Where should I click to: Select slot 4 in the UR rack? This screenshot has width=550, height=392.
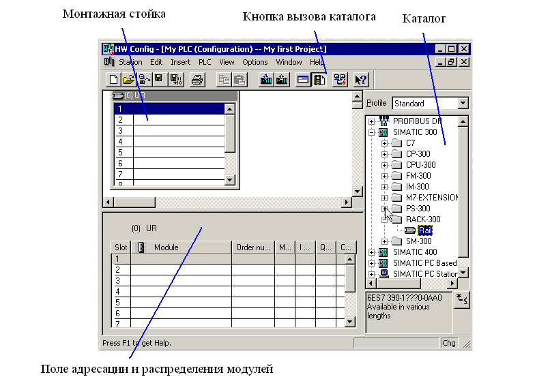pos(169,142)
